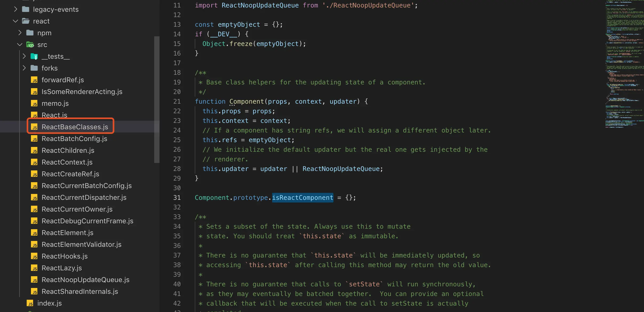
Task: Click the src source folder icon
Action: coord(30,45)
